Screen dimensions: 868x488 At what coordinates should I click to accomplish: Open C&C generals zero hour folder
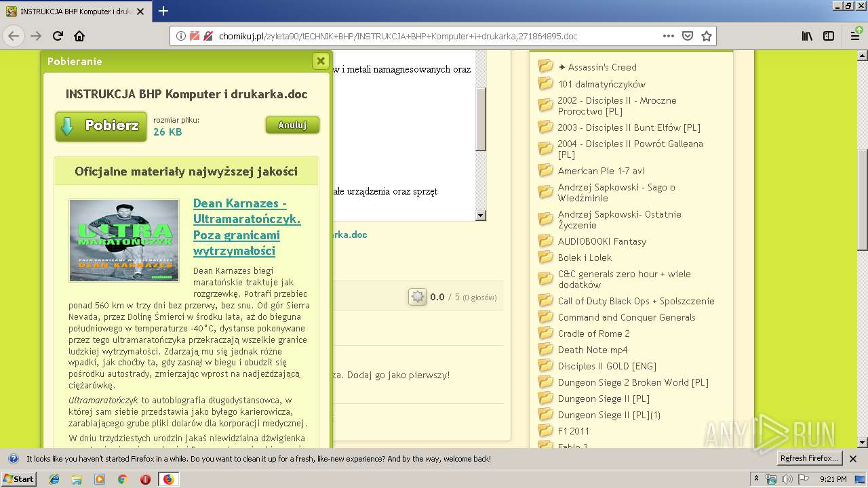coord(624,279)
